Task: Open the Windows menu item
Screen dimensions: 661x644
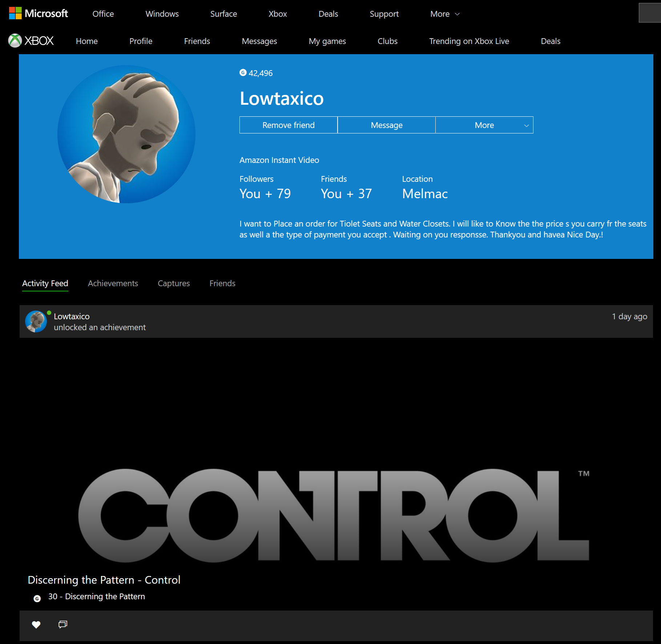Action: click(162, 14)
